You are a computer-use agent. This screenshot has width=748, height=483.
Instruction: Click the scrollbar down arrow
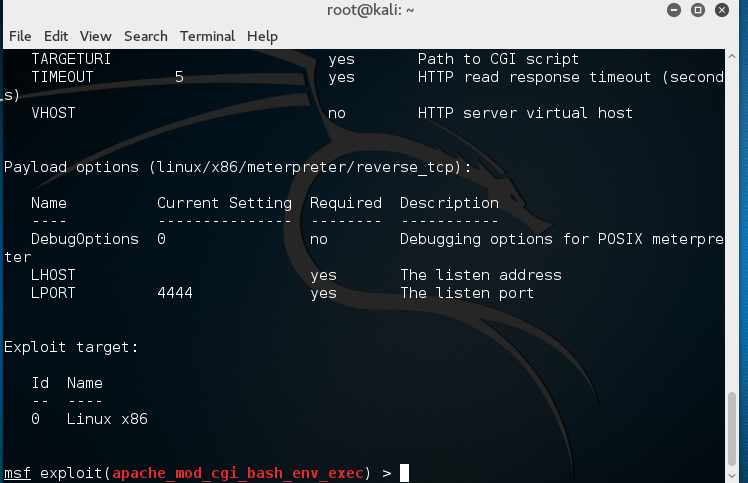pyautogui.click(x=732, y=475)
